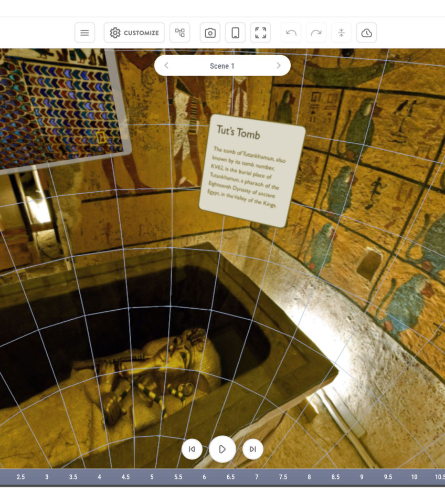Jump to 10 on the timeline
The width and height of the screenshot is (445, 504).
pos(415,477)
